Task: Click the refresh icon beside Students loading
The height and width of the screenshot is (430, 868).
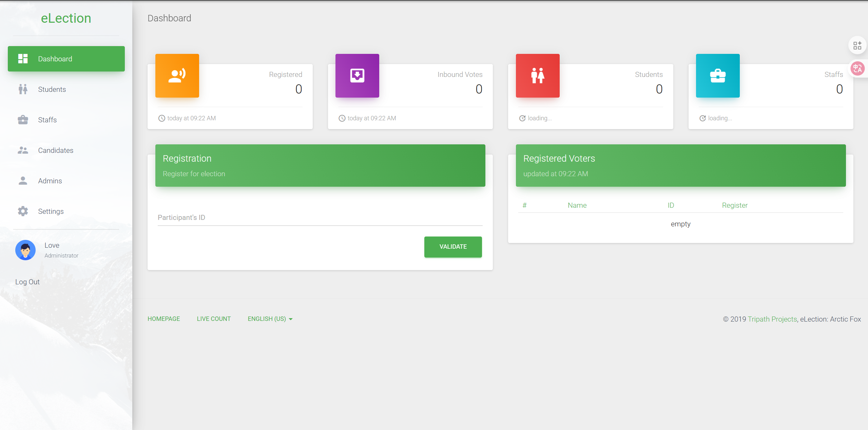Action: click(x=522, y=118)
